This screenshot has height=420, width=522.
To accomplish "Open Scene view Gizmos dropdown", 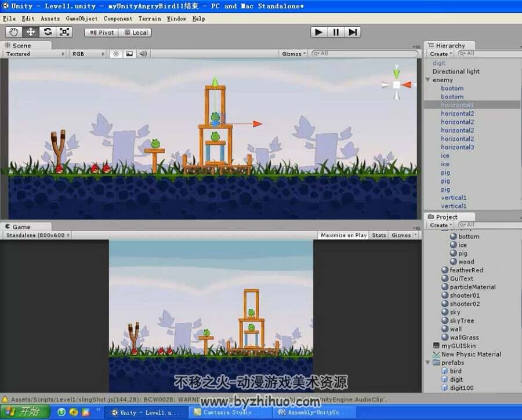I will tap(293, 54).
